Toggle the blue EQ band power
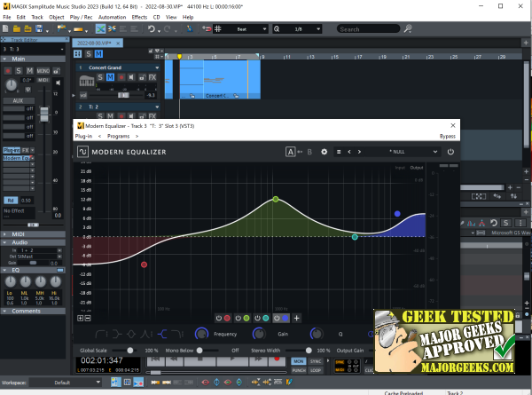 (x=277, y=319)
